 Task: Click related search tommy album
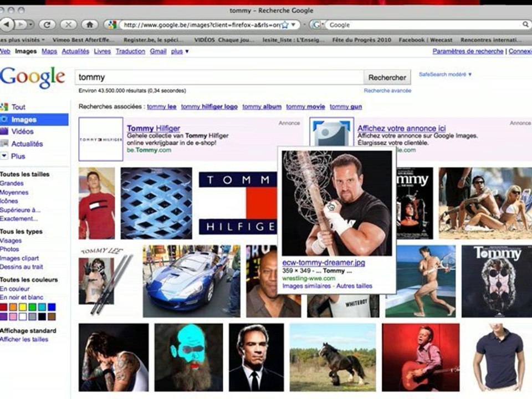pyautogui.click(x=262, y=106)
